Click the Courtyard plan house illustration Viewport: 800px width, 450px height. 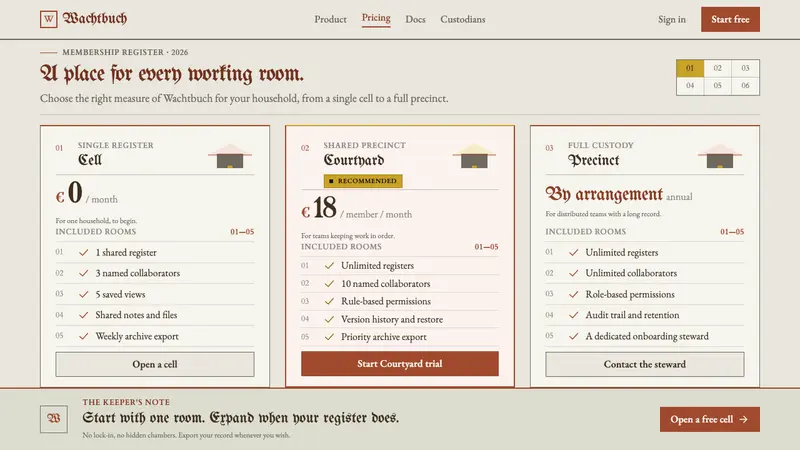click(474, 156)
